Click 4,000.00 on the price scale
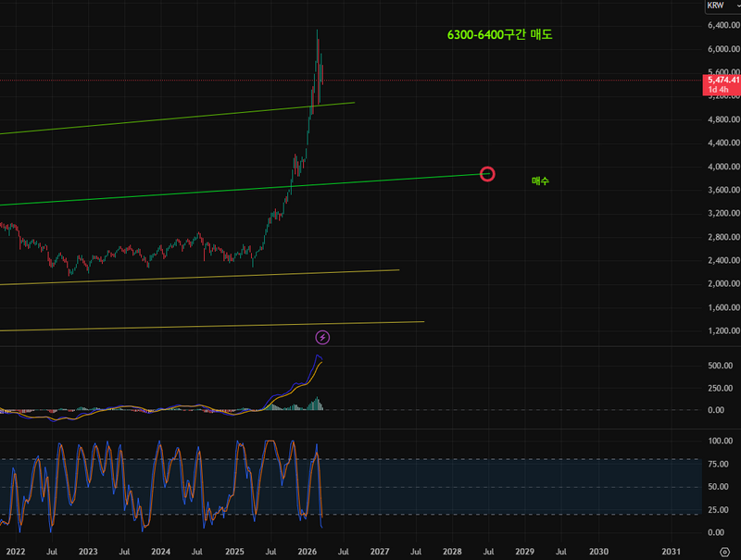Screen dimensions: 741x560 tap(722, 167)
